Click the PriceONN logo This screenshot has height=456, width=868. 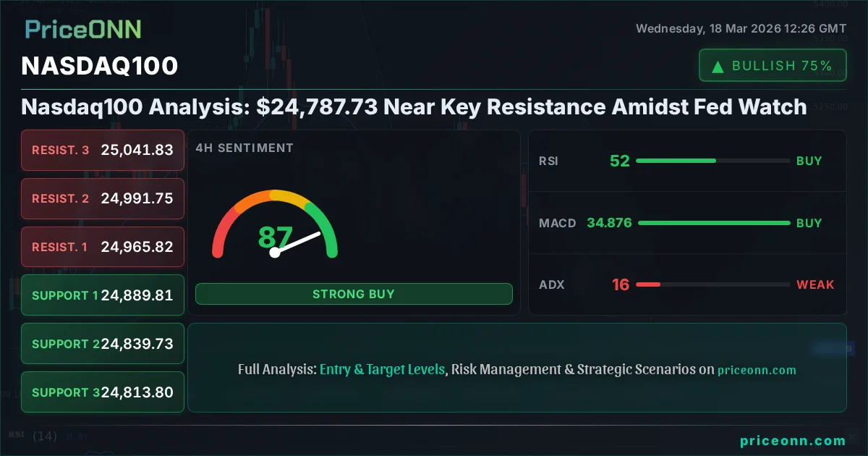coord(82,30)
